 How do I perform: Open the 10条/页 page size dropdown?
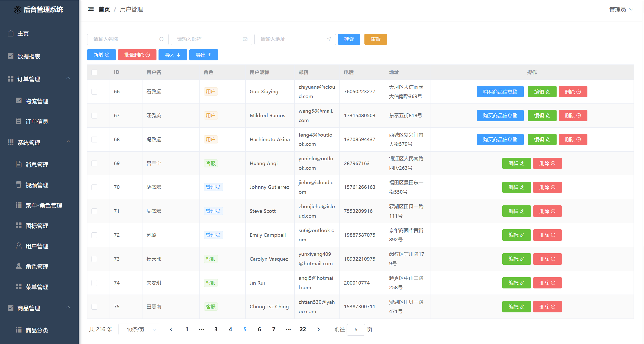[139, 329]
